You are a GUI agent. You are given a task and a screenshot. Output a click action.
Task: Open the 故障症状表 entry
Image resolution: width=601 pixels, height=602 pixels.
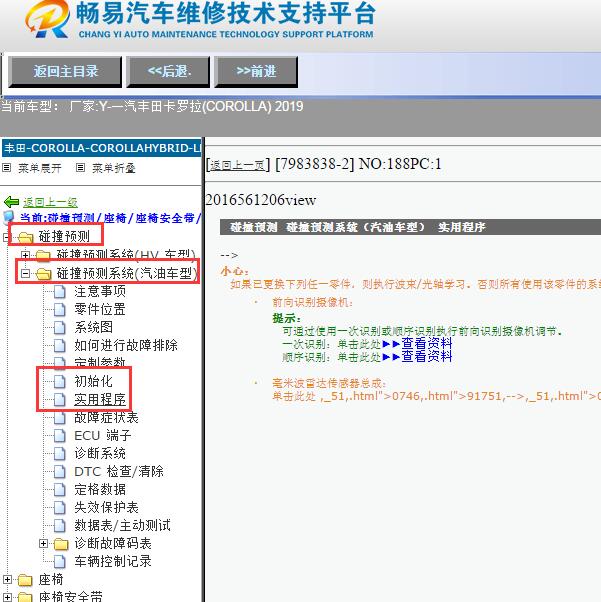click(x=106, y=417)
